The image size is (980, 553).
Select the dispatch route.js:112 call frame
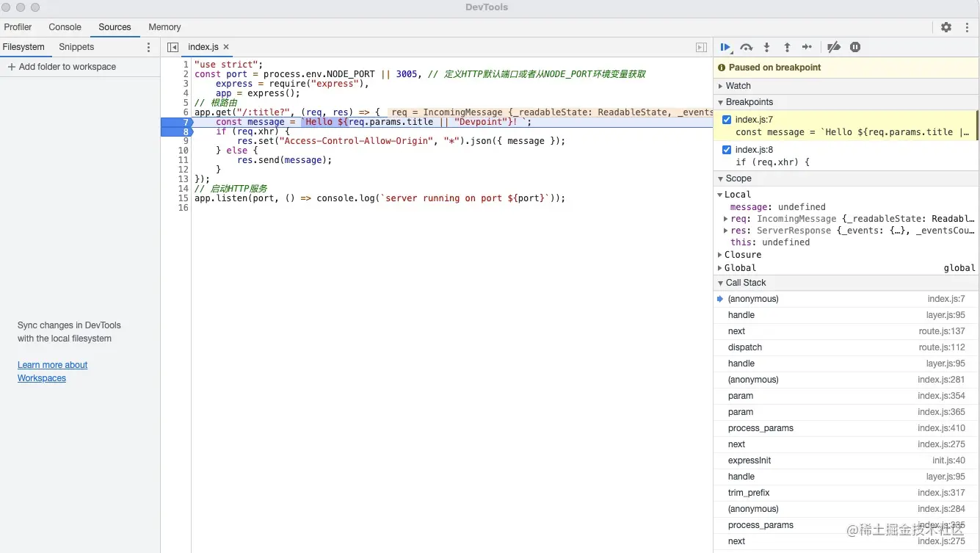pos(846,347)
